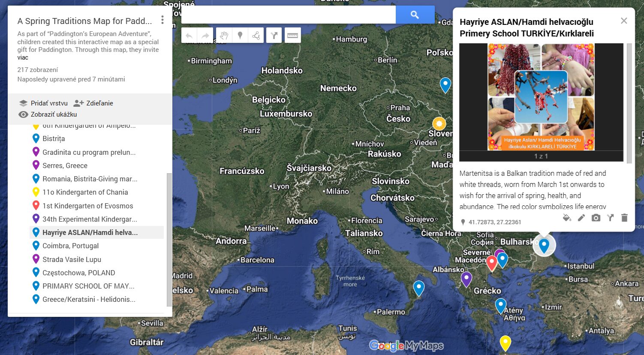Select Częstochowa, POLAND list entry
Viewport: 644px width, 355px height.
point(78,273)
